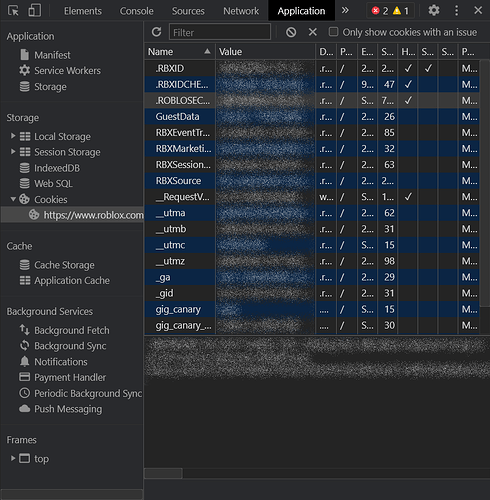Click the Notifications bell icon

24,361
